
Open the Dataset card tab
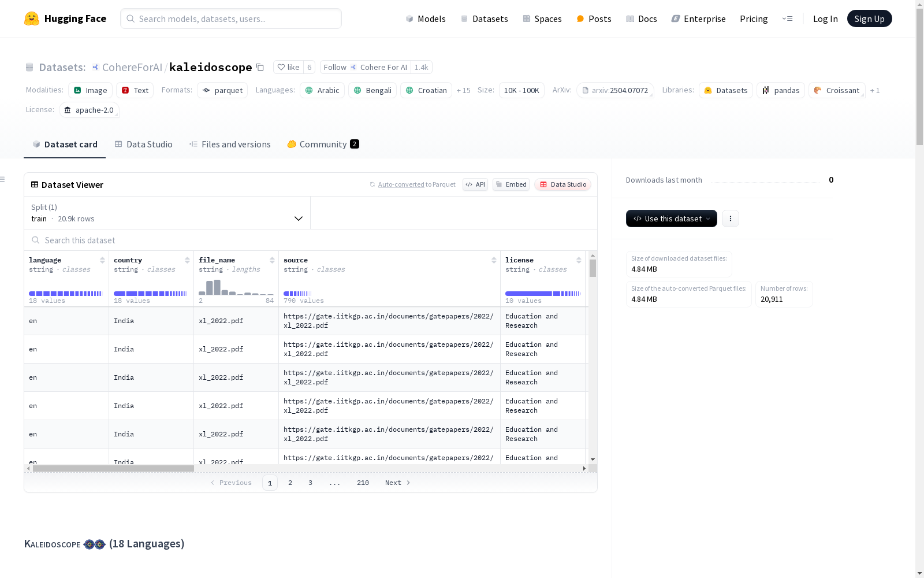(x=65, y=144)
